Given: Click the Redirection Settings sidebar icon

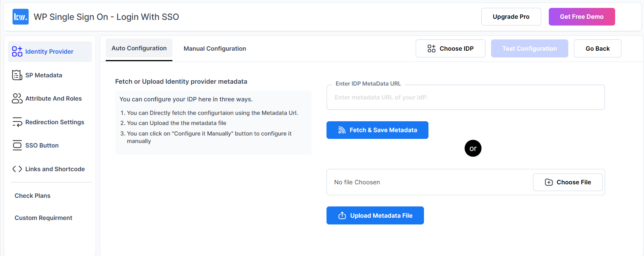Looking at the screenshot, I should click(x=17, y=122).
